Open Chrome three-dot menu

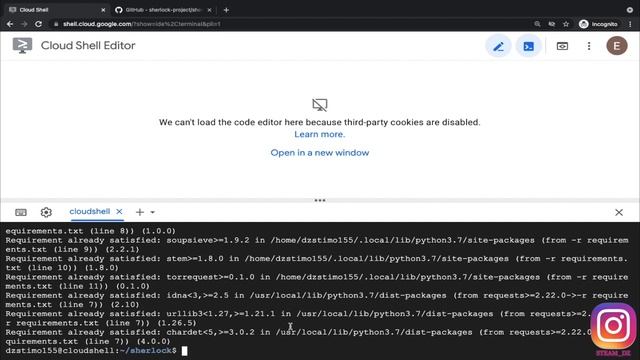[630, 24]
